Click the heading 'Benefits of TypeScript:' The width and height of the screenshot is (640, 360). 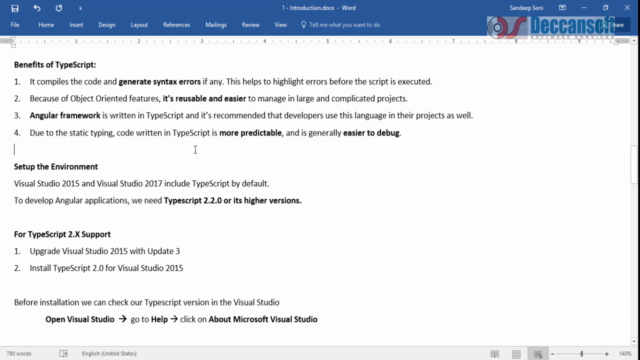click(x=55, y=65)
